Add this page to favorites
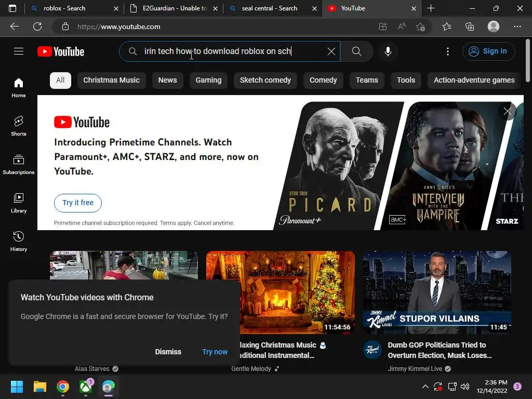 420,26
